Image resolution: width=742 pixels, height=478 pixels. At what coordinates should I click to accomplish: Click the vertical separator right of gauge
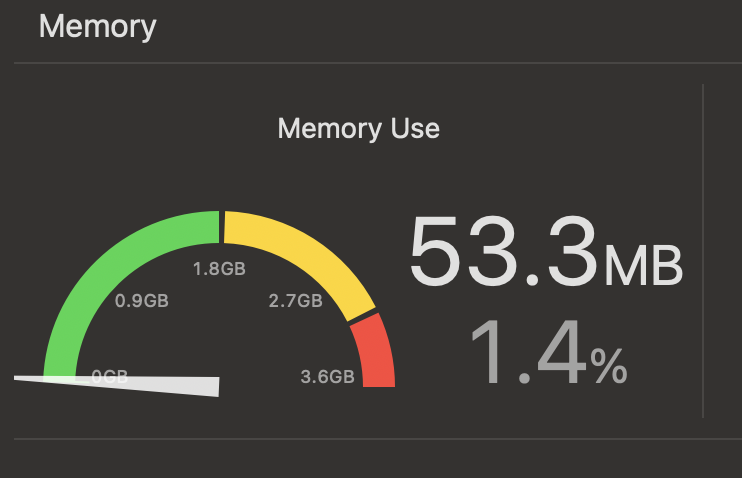[x=703, y=251]
